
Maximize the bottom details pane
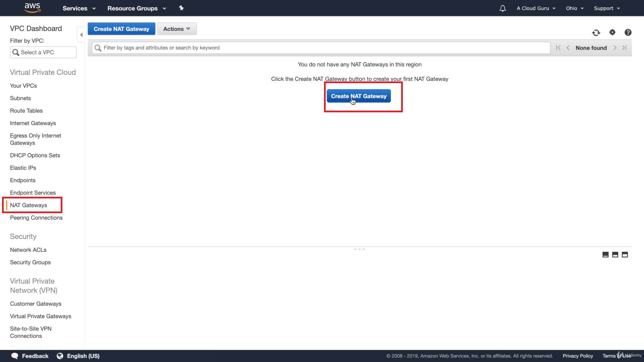point(625,255)
